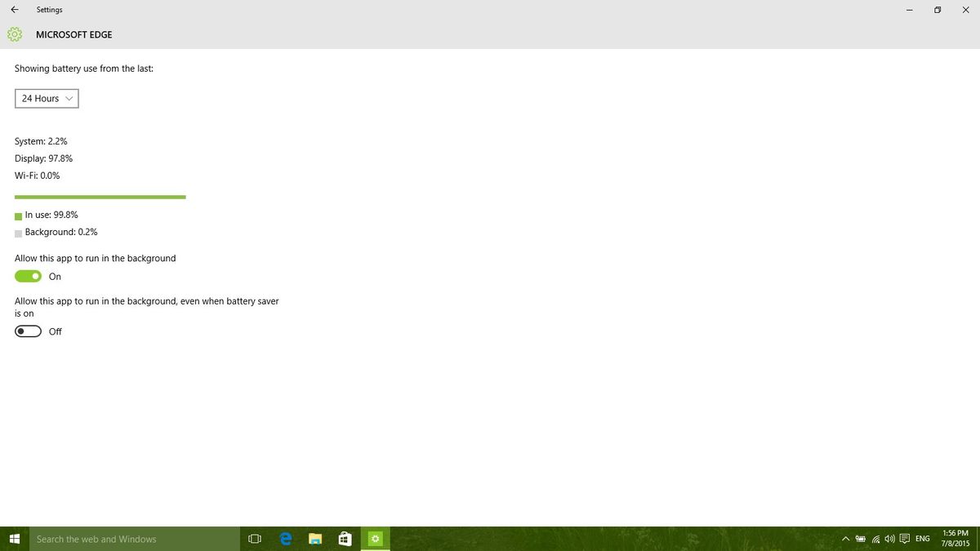This screenshot has height=551, width=980.
Task: Launch Microsoft Edge from the taskbar
Action: (285, 539)
